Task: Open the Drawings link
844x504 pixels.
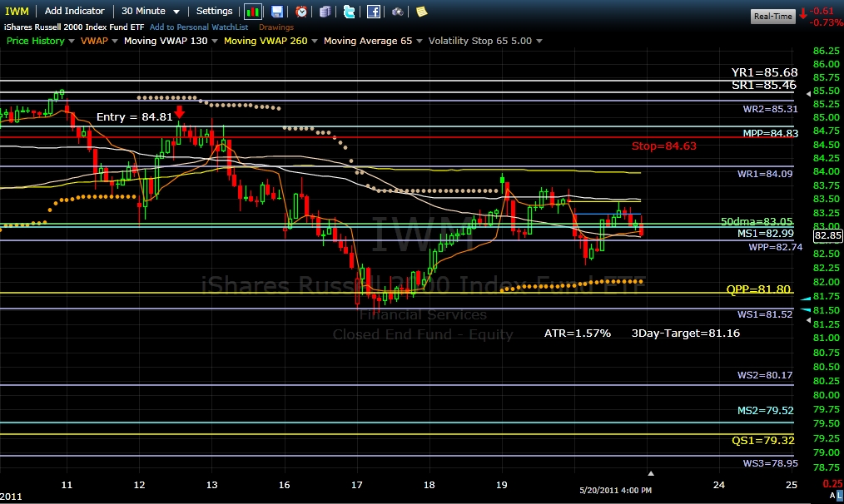Action: click(x=276, y=27)
